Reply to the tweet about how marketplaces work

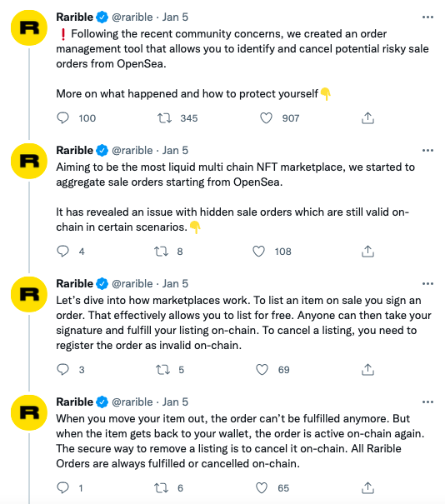coord(62,370)
